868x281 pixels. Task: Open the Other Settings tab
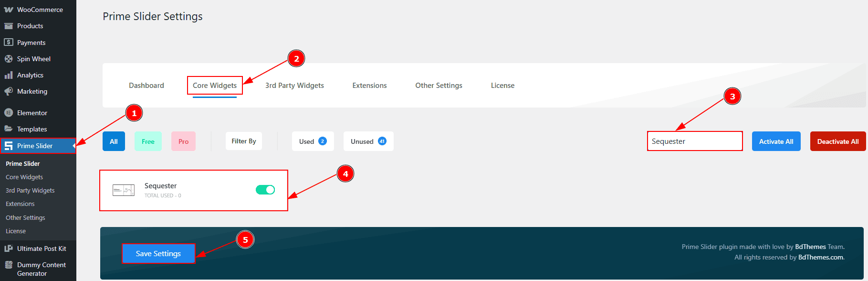point(439,86)
